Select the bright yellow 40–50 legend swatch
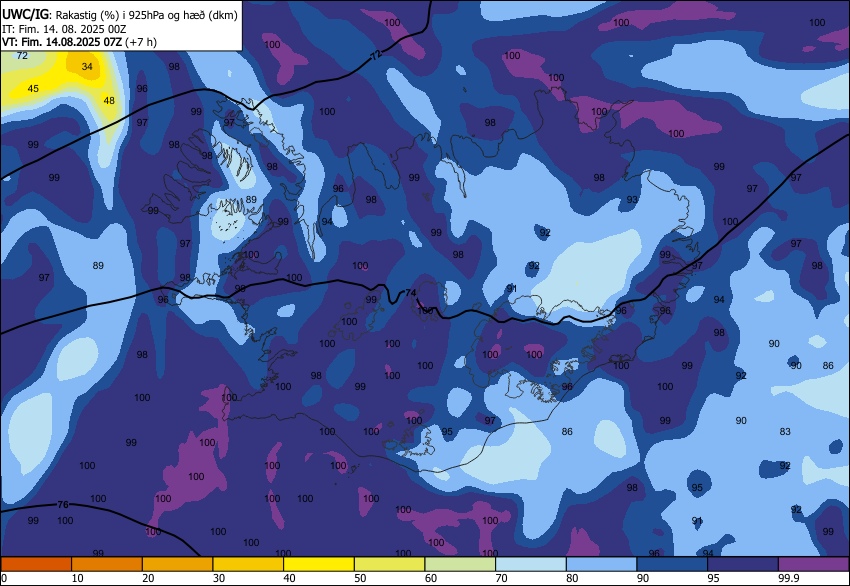The width and height of the screenshot is (850, 586). click(x=319, y=564)
